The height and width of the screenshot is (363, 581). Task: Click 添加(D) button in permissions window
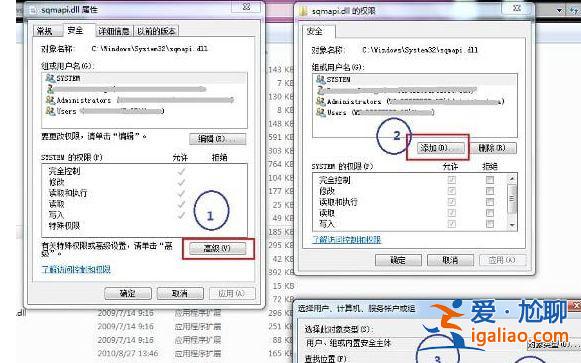click(x=441, y=148)
